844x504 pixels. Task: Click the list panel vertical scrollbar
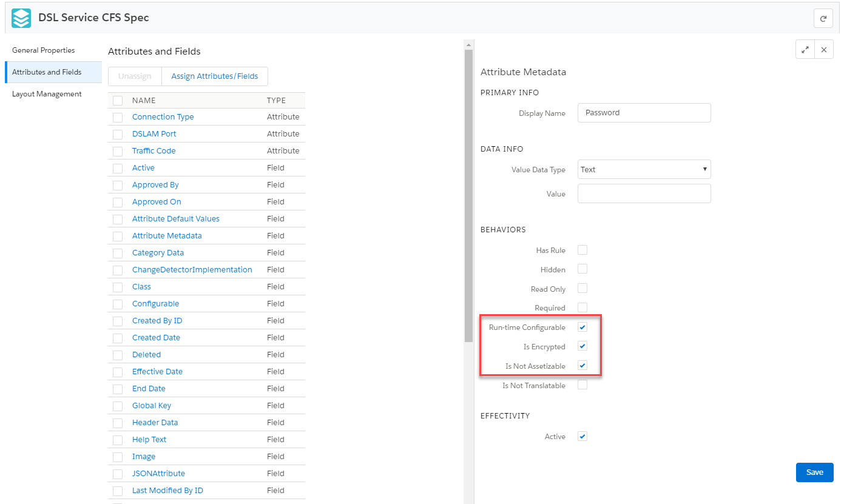coord(468,196)
